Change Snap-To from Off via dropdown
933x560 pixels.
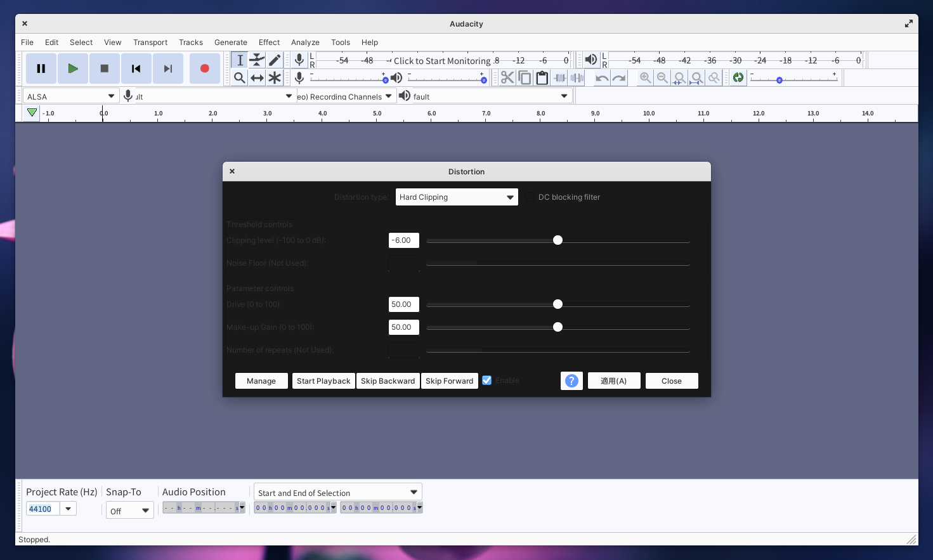point(129,510)
